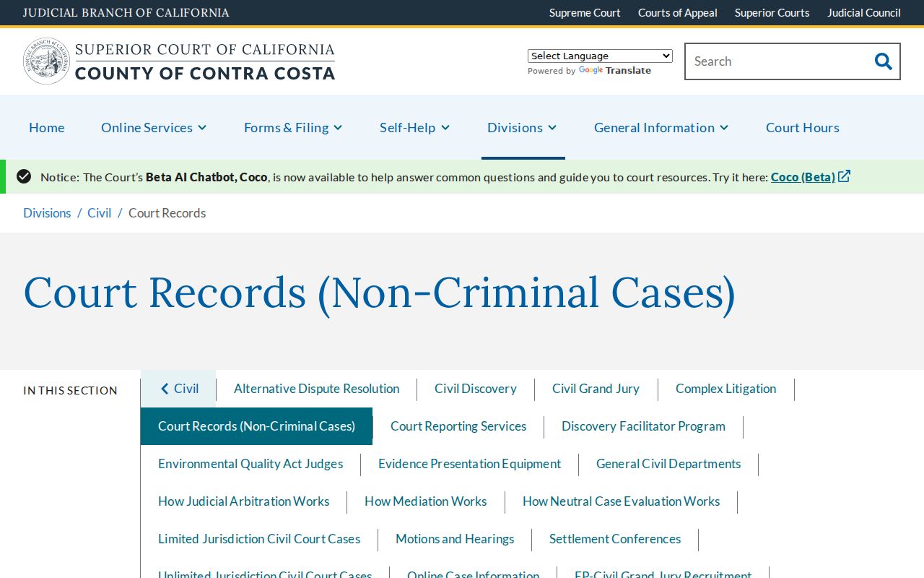
Task: Expand the Online Services menu
Action: (154, 127)
